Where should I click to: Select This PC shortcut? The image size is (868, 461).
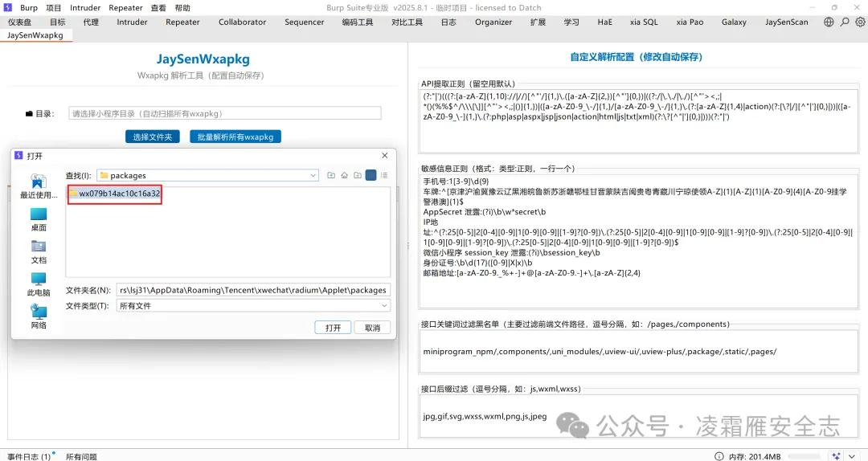[x=39, y=285]
